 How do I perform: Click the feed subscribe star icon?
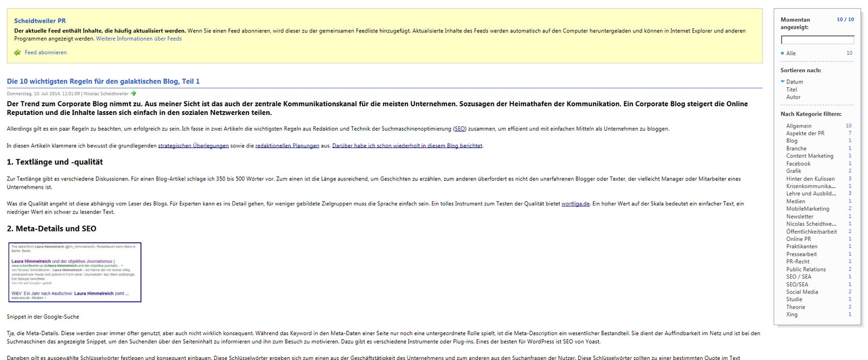click(x=17, y=53)
